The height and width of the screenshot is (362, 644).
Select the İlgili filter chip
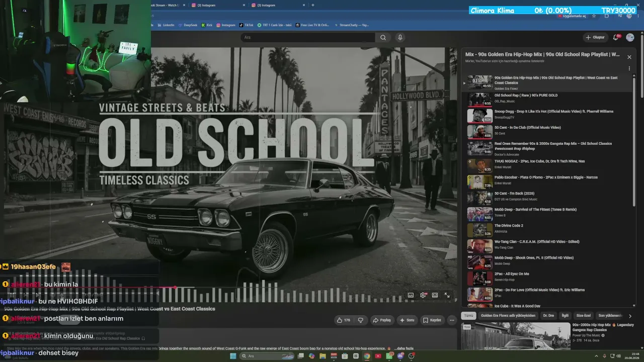click(x=565, y=316)
